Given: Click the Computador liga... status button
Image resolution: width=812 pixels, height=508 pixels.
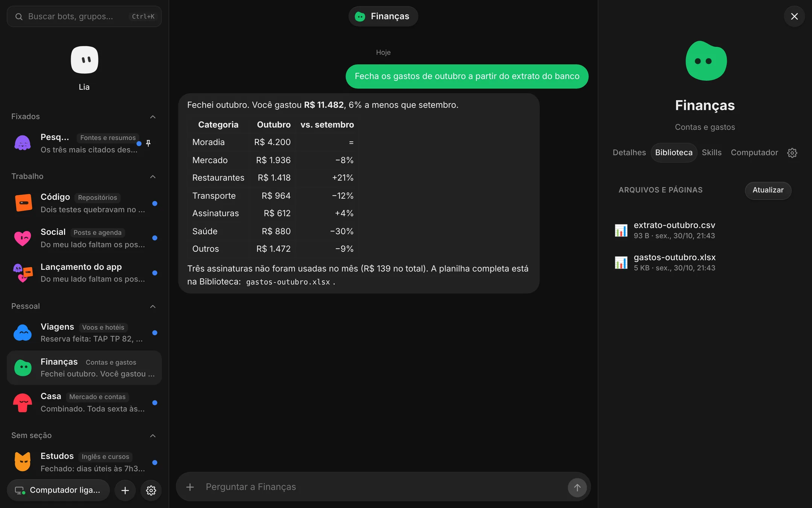Looking at the screenshot, I should pos(58,490).
